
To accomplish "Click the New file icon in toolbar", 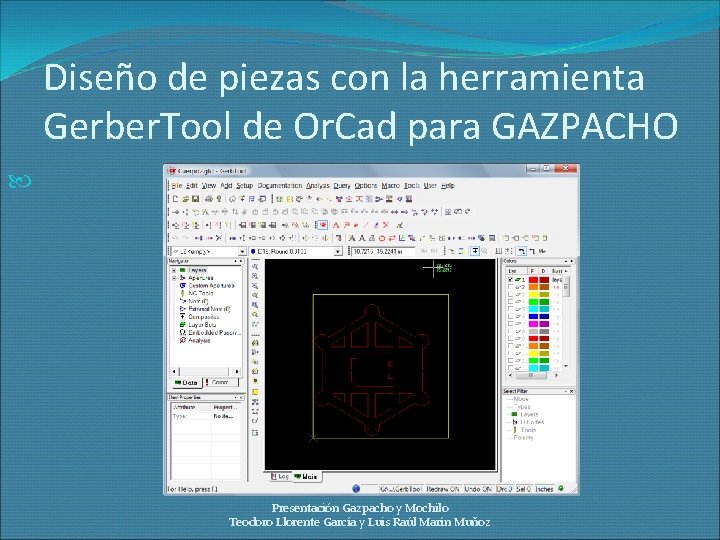I will [x=175, y=199].
